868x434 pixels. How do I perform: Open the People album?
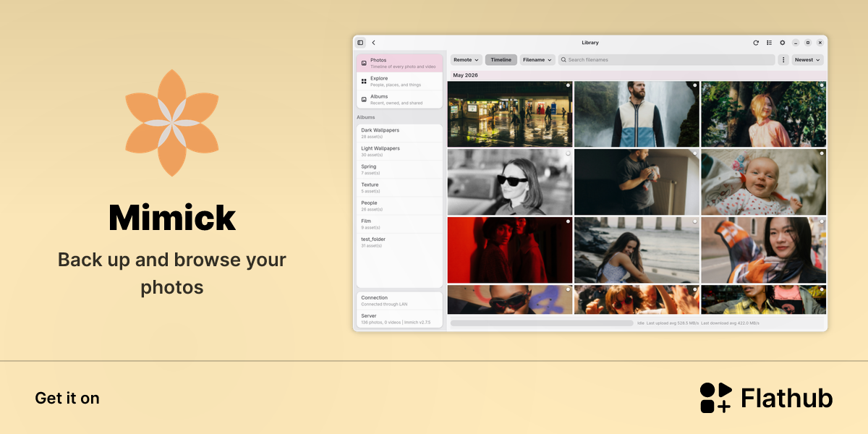point(399,205)
